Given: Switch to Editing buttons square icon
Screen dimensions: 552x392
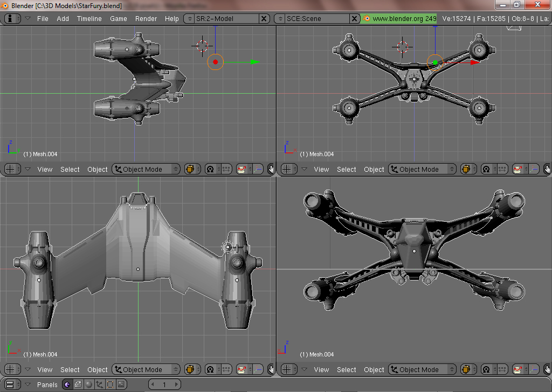Looking at the screenshot, I should click(110, 384).
